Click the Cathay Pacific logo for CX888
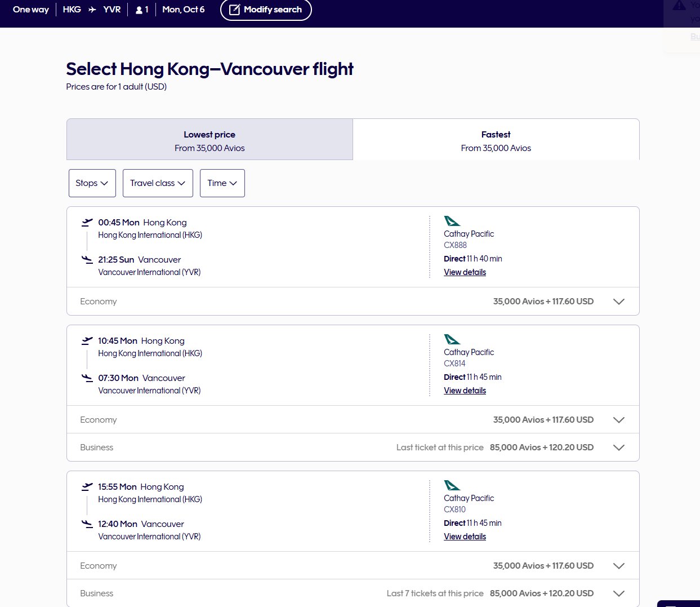 (x=452, y=221)
